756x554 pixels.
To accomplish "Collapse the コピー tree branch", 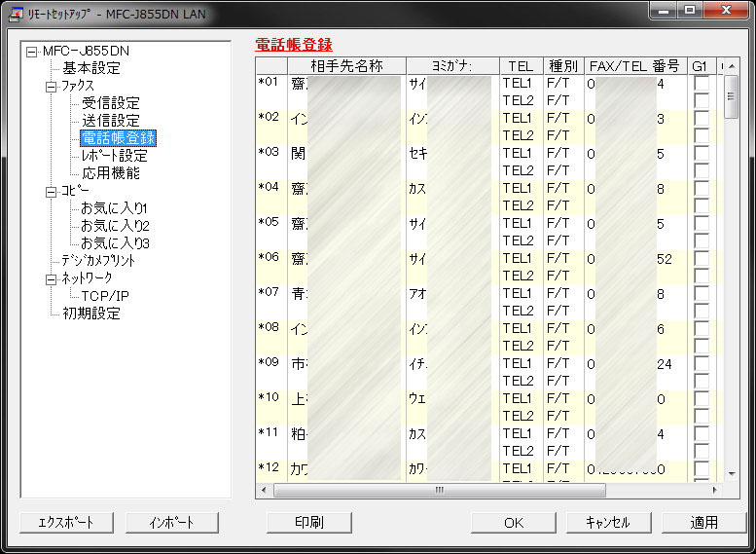I will (x=52, y=192).
